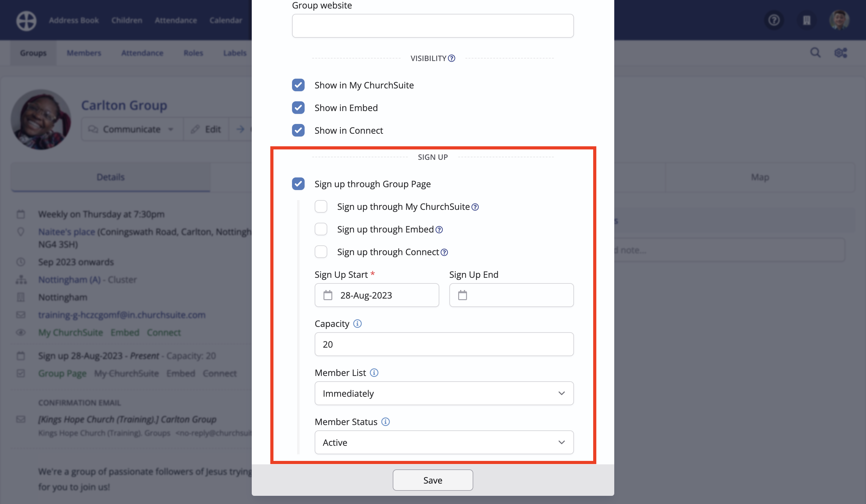The width and height of the screenshot is (866, 504).
Task: Click the Sign Up Start date field
Action: click(x=377, y=295)
